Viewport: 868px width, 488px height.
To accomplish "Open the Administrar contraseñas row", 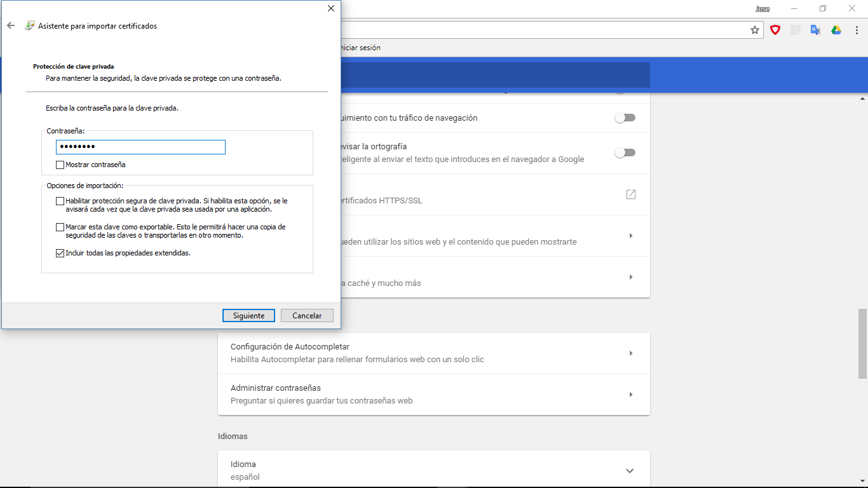I will pyautogui.click(x=433, y=394).
